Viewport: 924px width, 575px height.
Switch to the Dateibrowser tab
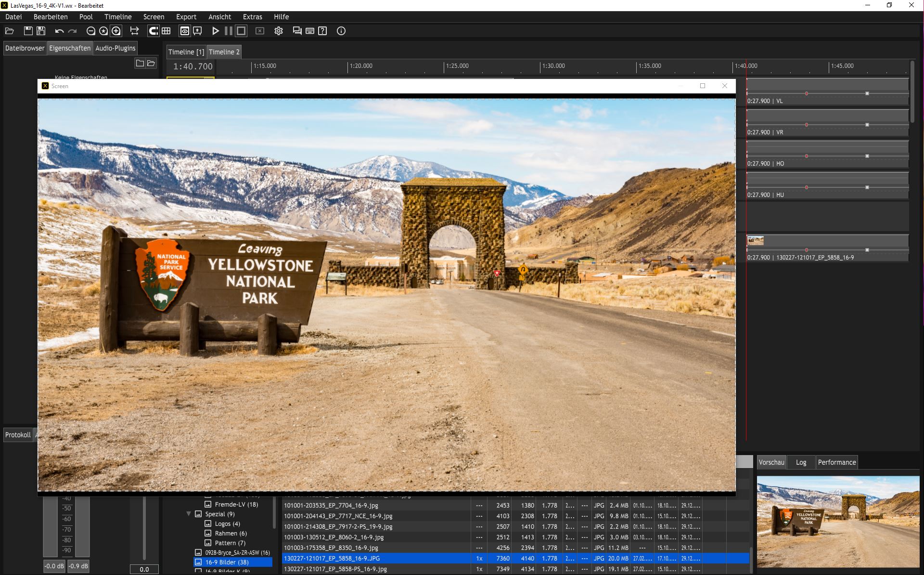click(25, 48)
